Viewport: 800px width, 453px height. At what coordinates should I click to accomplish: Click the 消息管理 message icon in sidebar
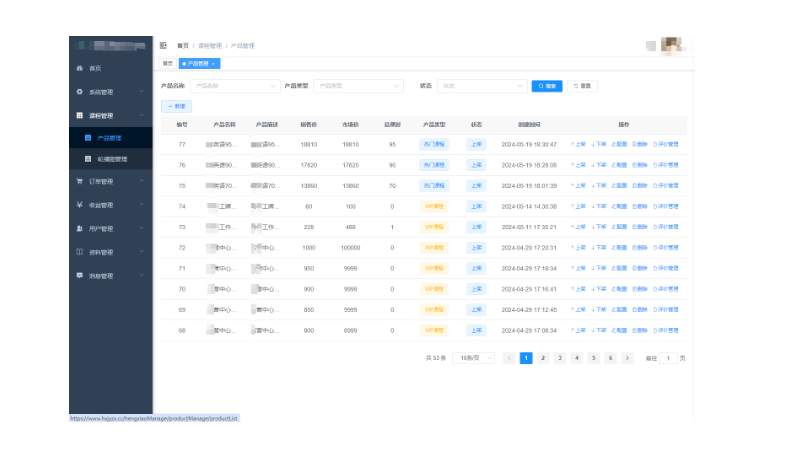click(x=80, y=275)
